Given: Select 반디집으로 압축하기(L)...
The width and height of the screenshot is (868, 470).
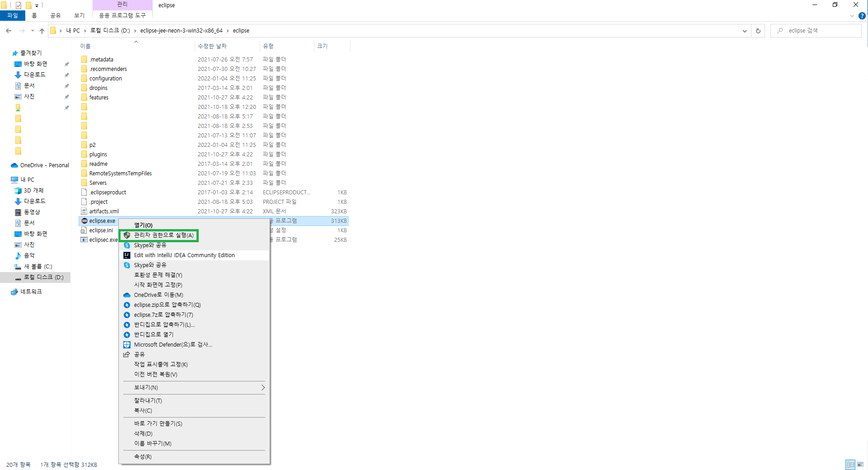Looking at the screenshot, I should [x=194, y=324].
